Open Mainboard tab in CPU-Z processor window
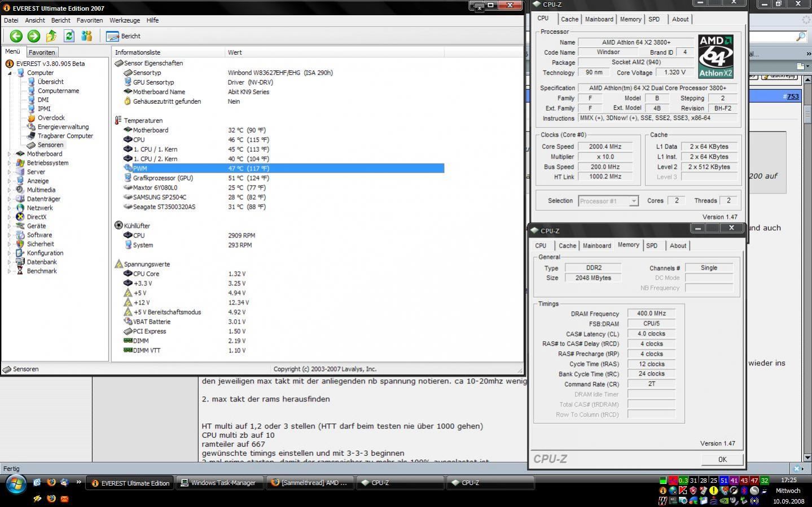This screenshot has width=812, height=507. (x=599, y=19)
